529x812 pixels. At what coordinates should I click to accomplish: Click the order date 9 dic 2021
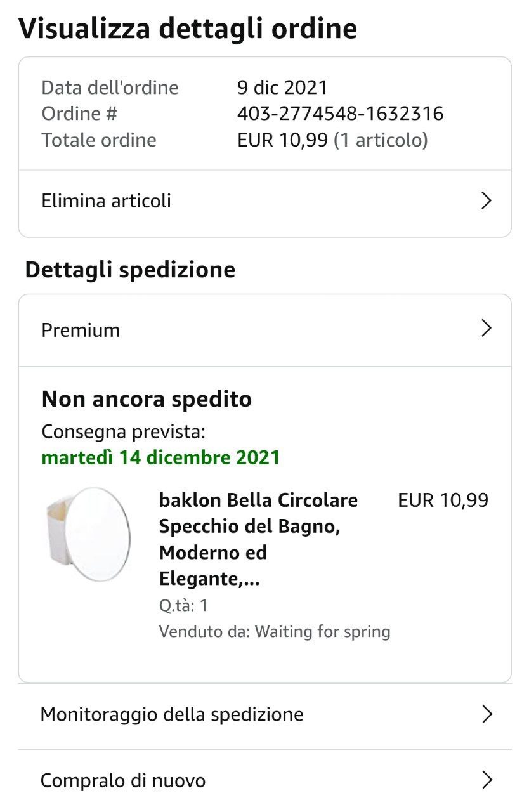(x=282, y=88)
